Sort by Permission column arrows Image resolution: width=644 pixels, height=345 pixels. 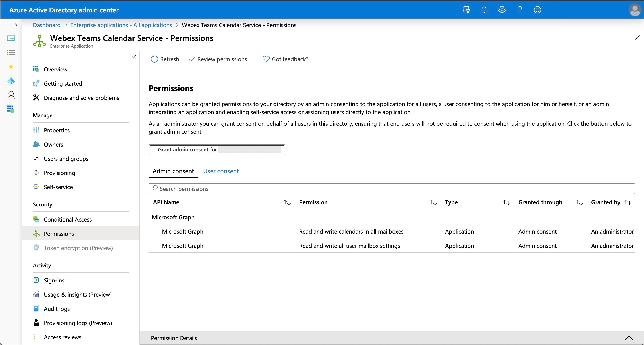(433, 202)
